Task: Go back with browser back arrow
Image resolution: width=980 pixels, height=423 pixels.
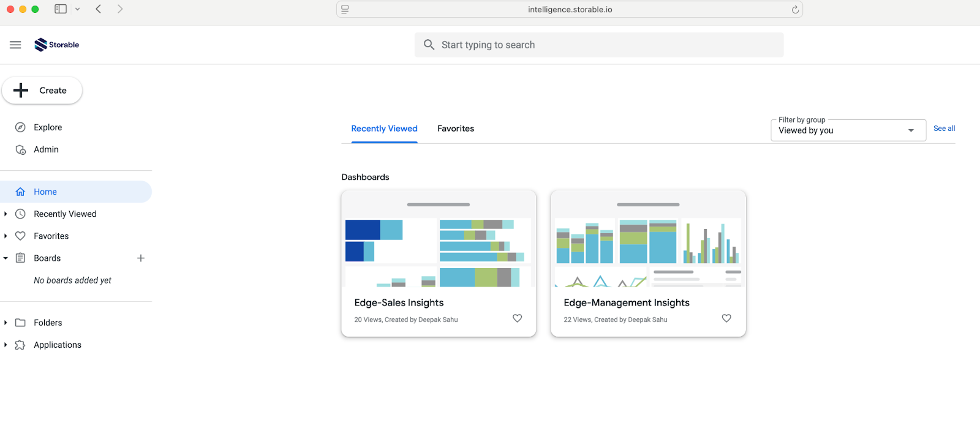Action: click(x=99, y=9)
